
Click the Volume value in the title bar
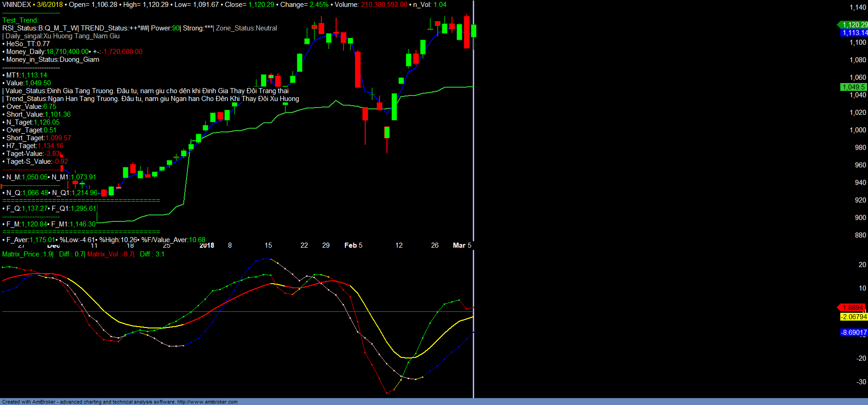tap(384, 5)
